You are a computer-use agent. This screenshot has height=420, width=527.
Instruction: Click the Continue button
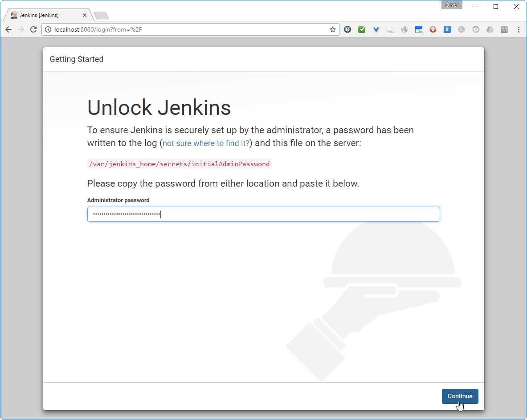(460, 396)
